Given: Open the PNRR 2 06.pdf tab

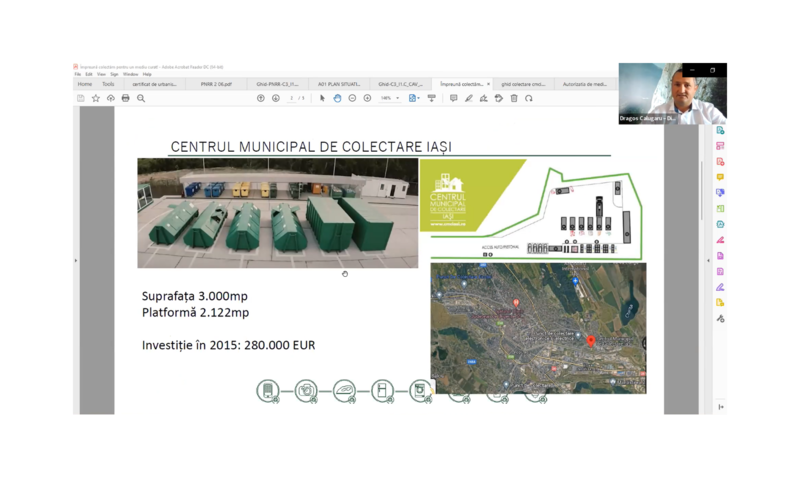Looking at the screenshot, I should tap(216, 84).
